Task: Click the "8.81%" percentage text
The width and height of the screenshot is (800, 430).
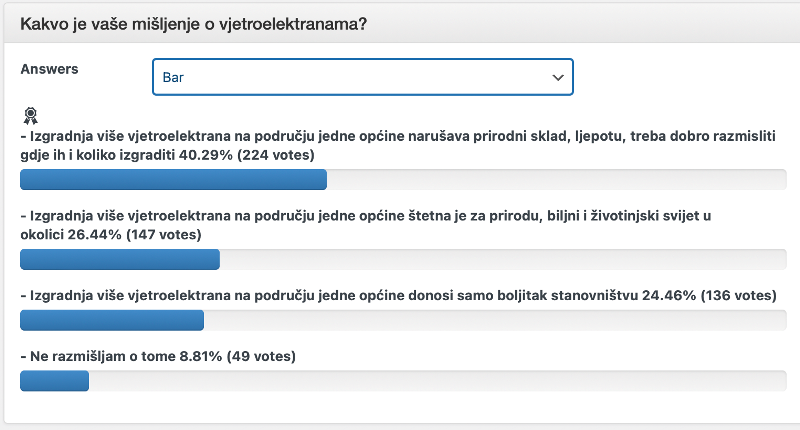Action: (199, 355)
